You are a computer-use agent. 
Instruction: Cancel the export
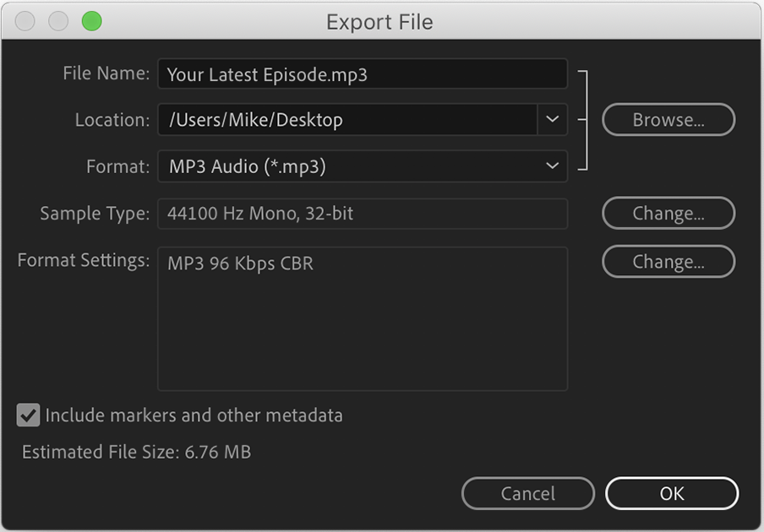tap(528, 493)
